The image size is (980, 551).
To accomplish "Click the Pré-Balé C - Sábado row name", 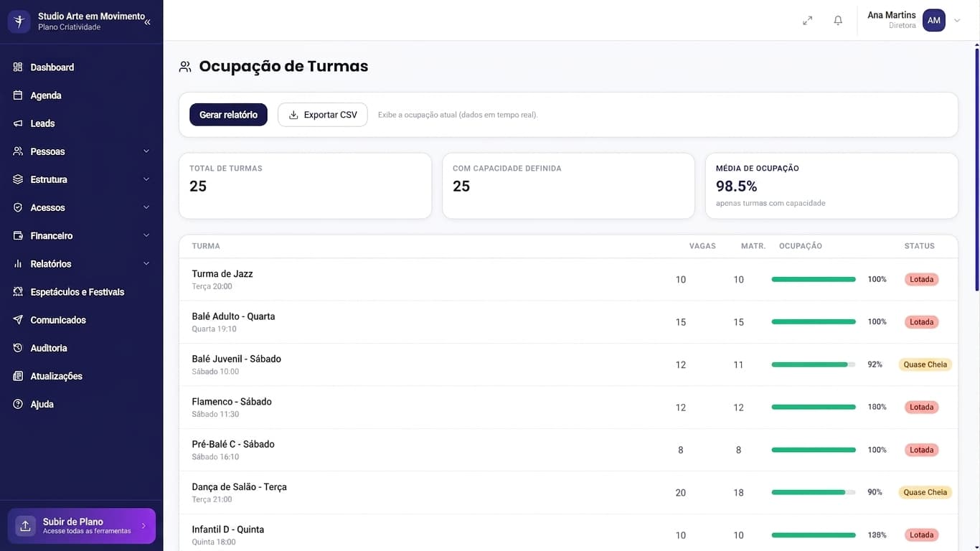I will 233,444.
